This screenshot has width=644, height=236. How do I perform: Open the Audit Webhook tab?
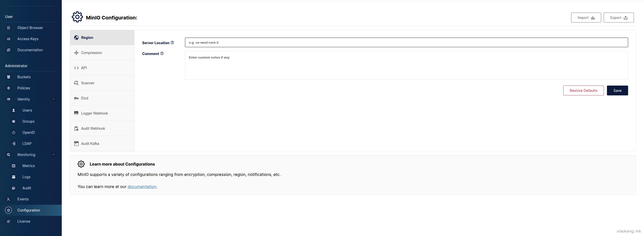[102, 128]
